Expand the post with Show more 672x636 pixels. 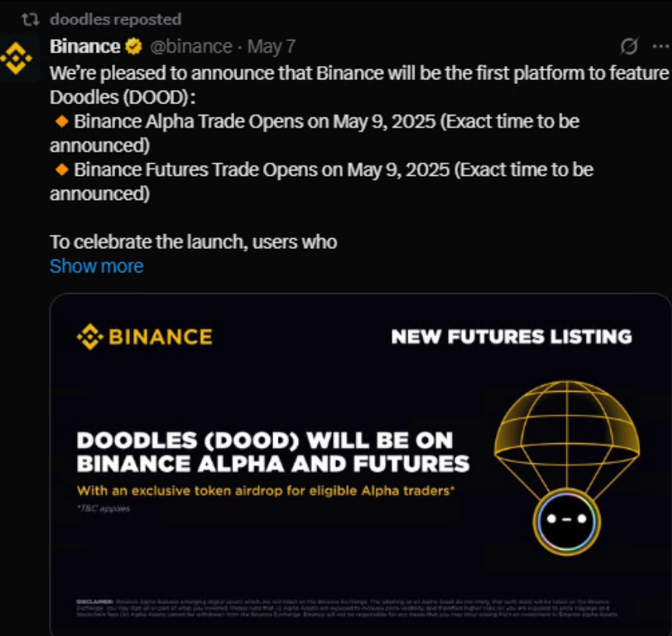(x=96, y=266)
